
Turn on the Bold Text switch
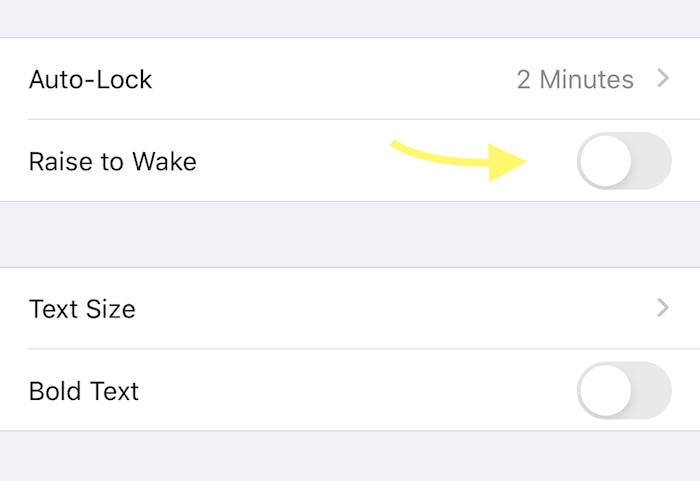(624, 391)
